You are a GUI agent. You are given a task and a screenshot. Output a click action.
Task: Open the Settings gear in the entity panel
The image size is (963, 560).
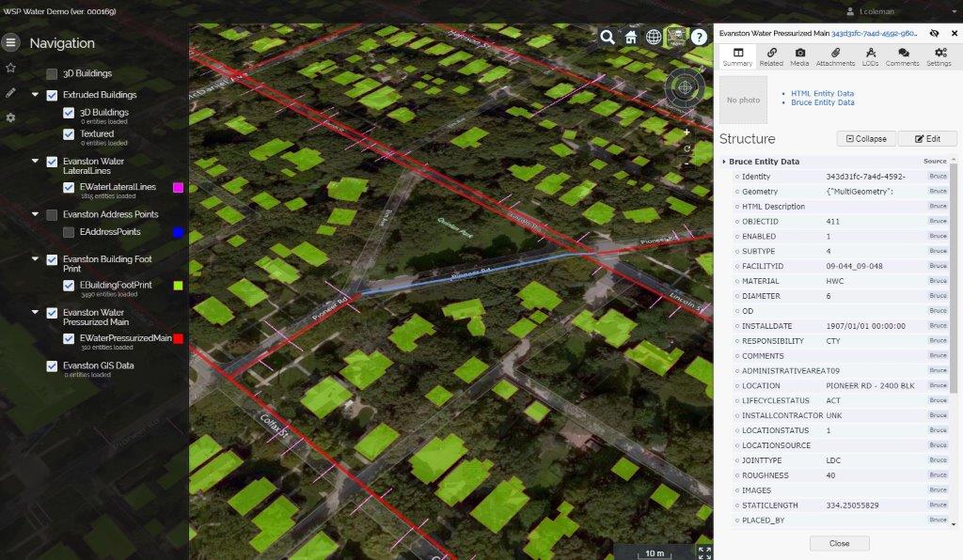tap(939, 54)
